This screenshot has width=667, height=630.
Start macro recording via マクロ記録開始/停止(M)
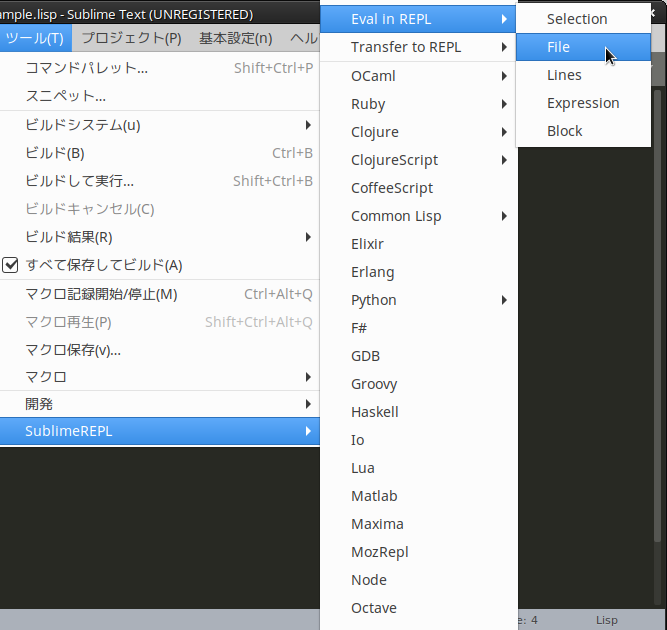tap(160, 294)
